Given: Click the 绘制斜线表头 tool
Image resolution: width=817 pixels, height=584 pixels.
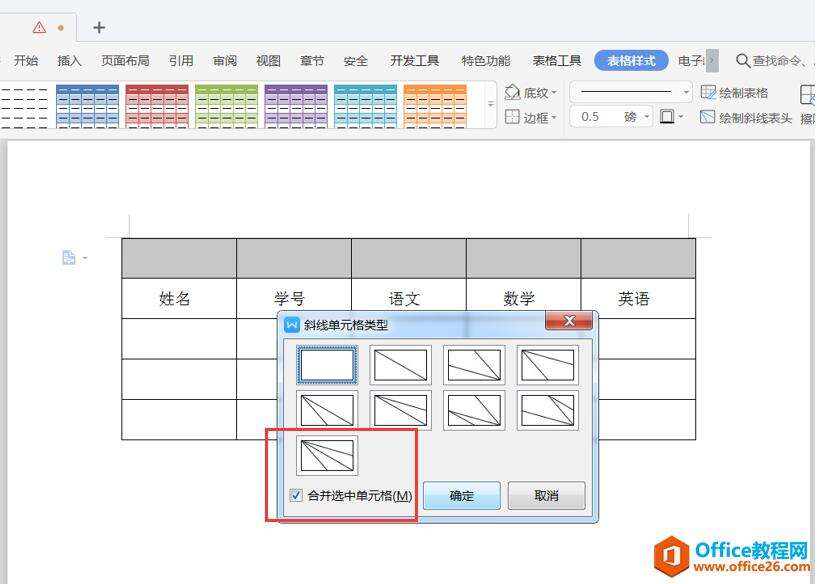Looking at the screenshot, I should pyautogui.click(x=746, y=117).
